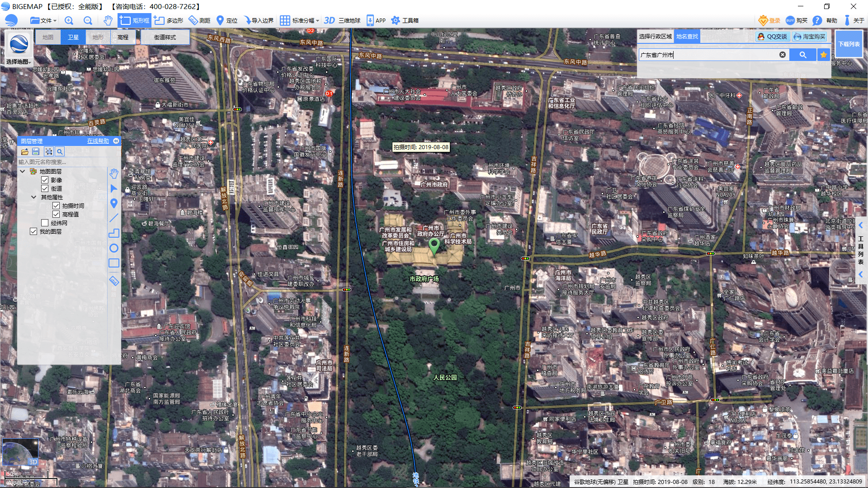Activate the 矩形框 rectangle selection tool
868x488 pixels.
[x=135, y=20]
